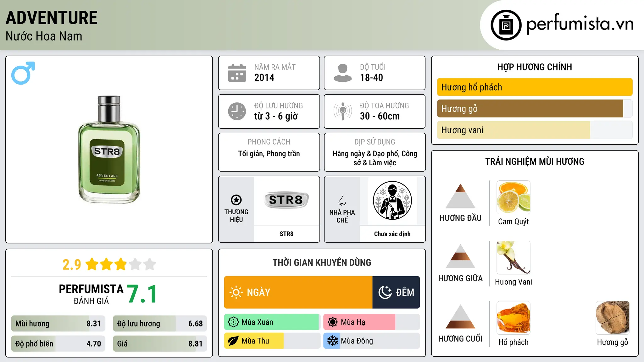Viewport: 644px width, 362px height.
Task: Click the calendar icon beside Năm ra mắt
Action: (x=237, y=73)
